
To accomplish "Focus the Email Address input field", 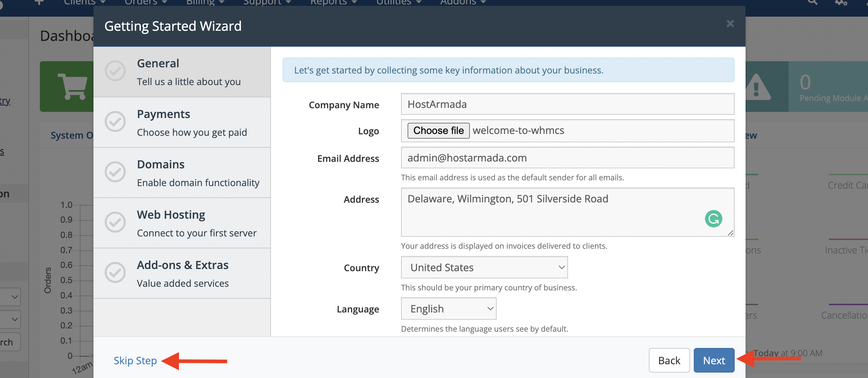I will (x=567, y=158).
